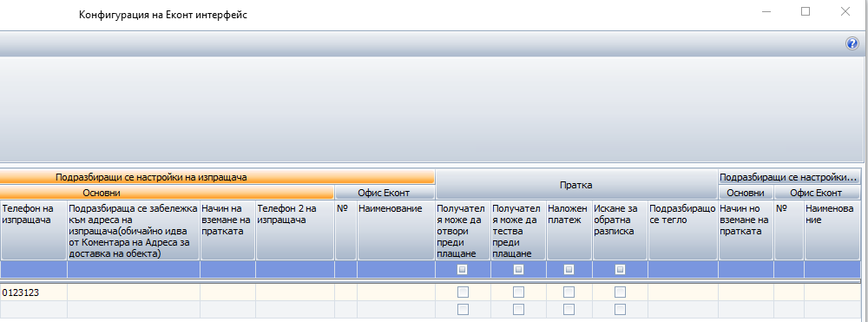Select the orange Основни band header
The height and width of the screenshot is (322, 868).
coord(167,193)
